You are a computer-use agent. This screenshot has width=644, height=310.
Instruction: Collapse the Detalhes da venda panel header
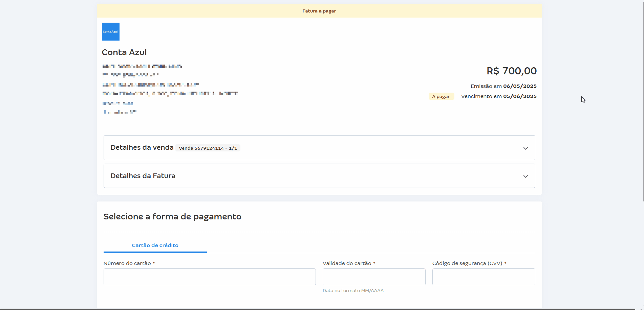(142, 147)
